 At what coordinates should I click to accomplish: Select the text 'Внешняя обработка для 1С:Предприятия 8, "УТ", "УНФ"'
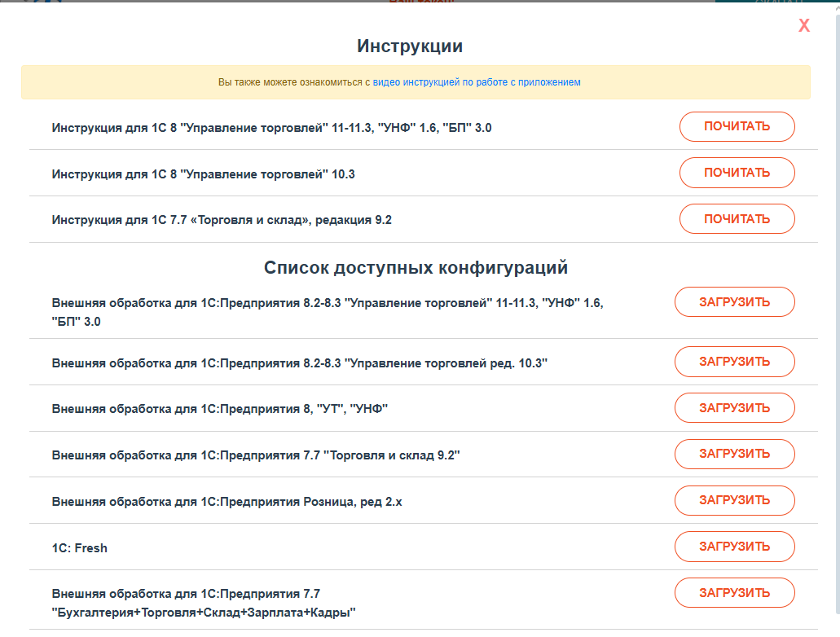(220, 409)
